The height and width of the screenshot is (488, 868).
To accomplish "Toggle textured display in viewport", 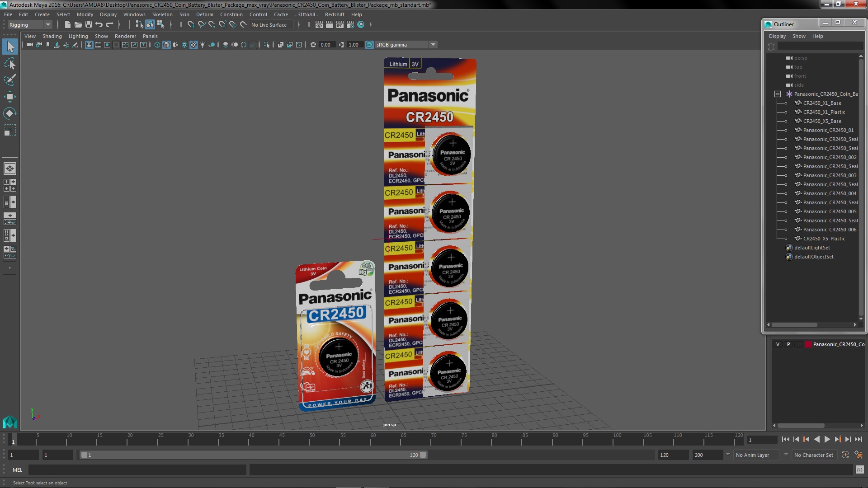I will point(193,45).
